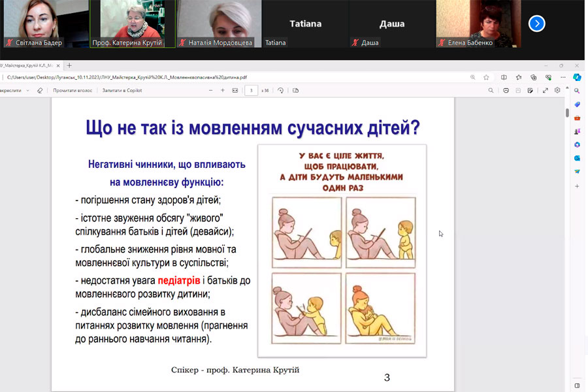This screenshot has width=588, height=392.
Task: Open PDF settings gear
Action: (x=557, y=90)
